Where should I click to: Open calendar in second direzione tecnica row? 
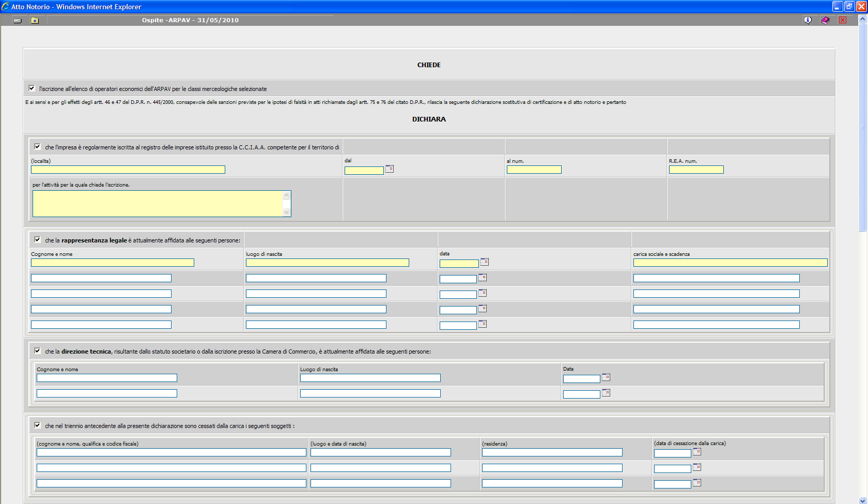(606, 393)
